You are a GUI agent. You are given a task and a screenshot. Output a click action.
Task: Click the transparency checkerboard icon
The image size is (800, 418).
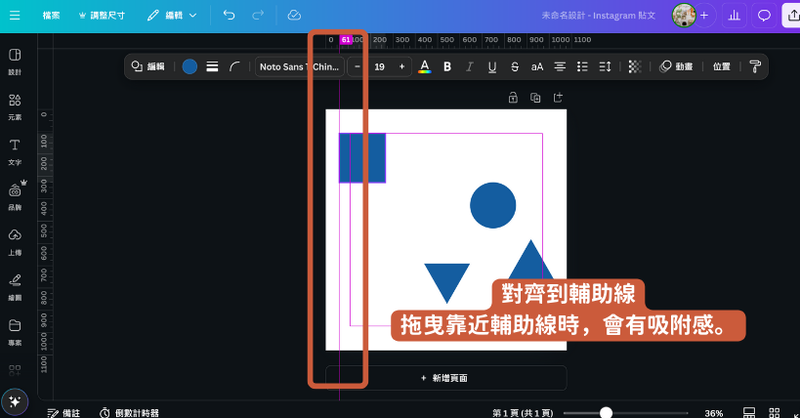634,67
